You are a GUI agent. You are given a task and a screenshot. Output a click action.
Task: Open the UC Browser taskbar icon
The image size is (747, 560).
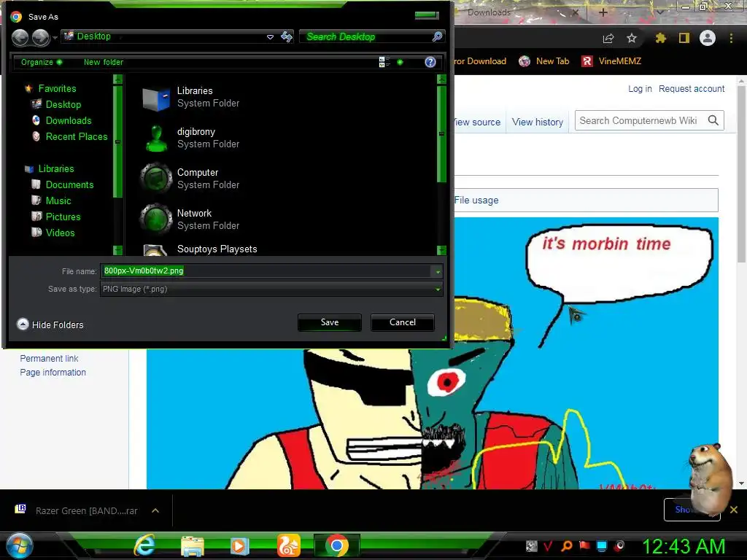(289, 545)
